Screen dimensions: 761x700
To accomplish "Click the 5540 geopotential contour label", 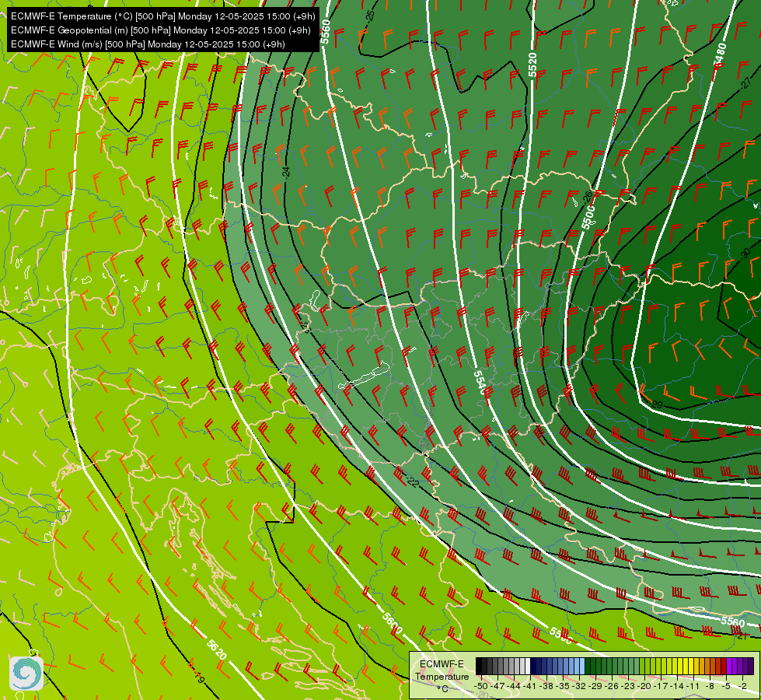I will tap(480, 383).
